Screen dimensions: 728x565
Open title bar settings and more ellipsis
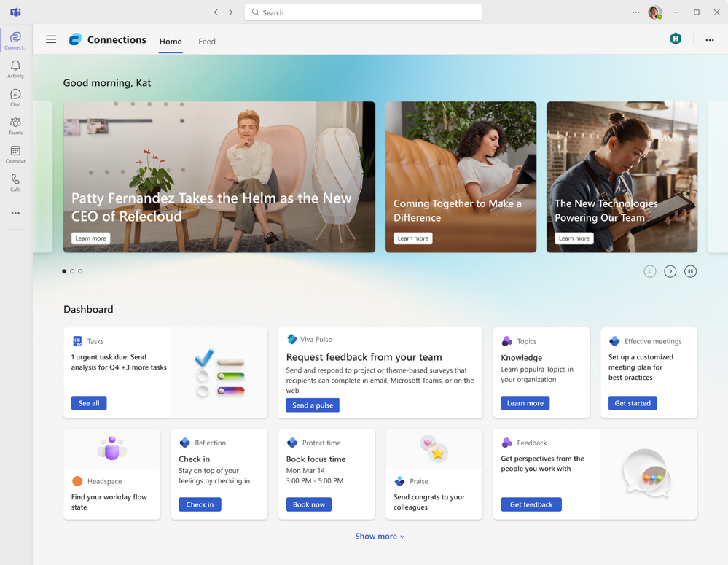click(x=635, y=12)
